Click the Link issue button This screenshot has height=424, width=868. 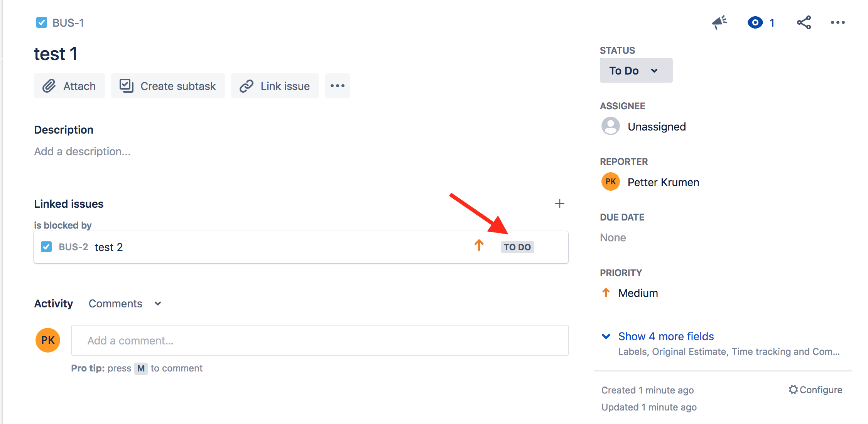[x=275, y=86]
